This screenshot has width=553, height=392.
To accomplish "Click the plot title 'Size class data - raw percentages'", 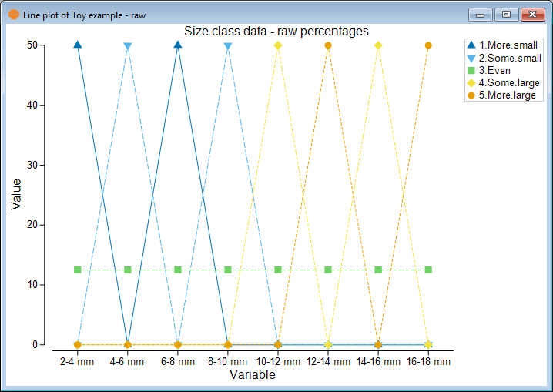I will coord(276,31).
